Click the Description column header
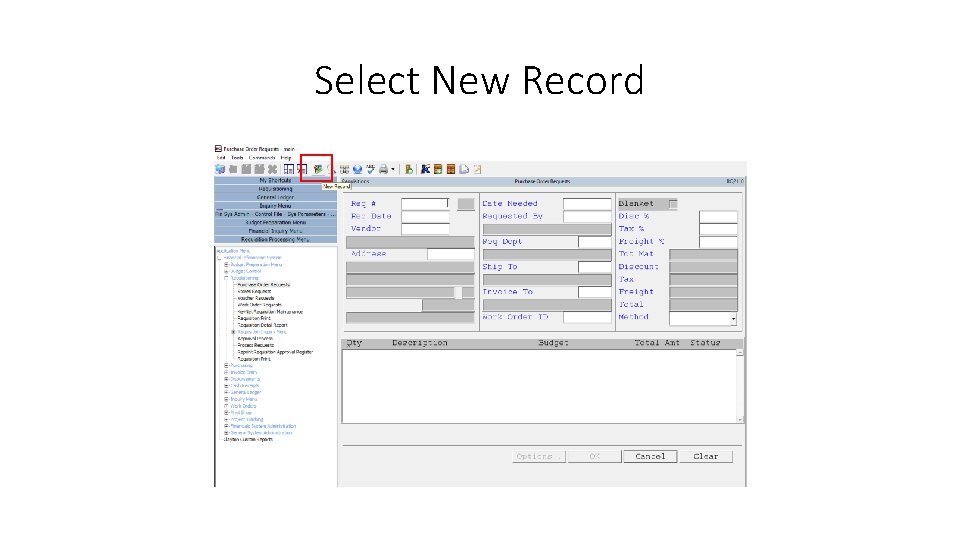 420,343
